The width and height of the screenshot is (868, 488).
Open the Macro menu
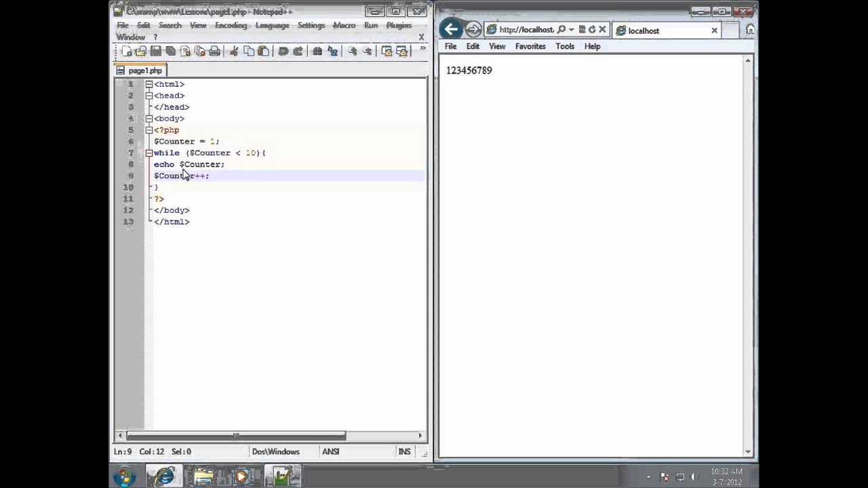344,25
